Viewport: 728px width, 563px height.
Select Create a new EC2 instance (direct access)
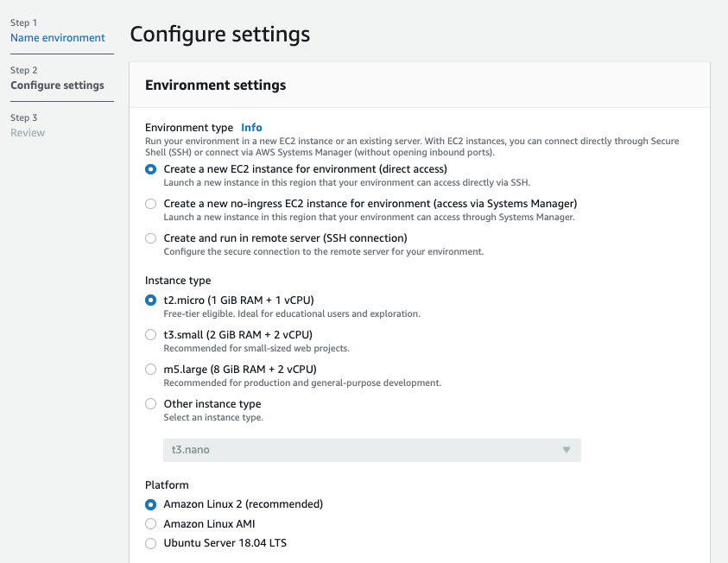[x=151, y=169]
